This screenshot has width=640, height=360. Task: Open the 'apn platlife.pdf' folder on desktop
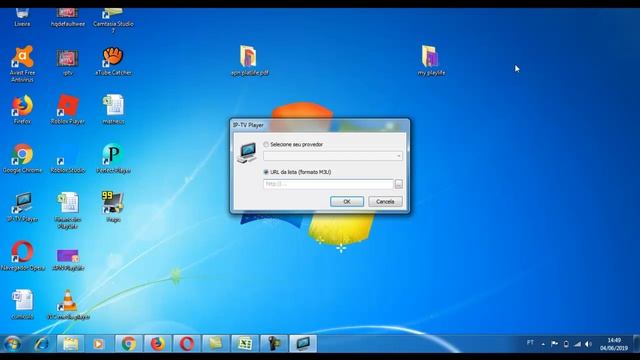click(x=249, y=60)
